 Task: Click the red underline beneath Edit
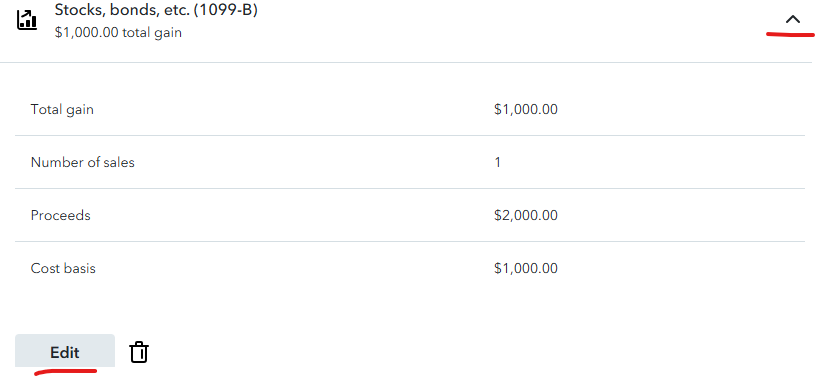[x=66, y=371]
